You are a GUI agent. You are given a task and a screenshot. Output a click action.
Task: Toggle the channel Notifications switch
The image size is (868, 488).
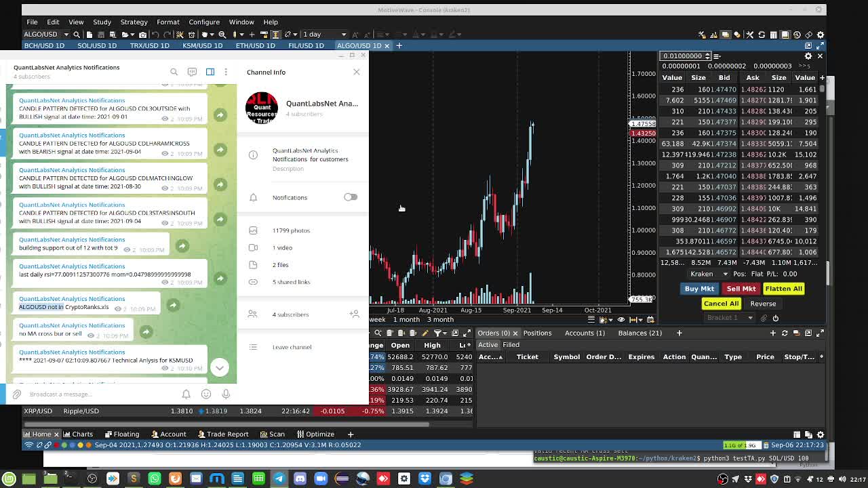pos(350,197)
